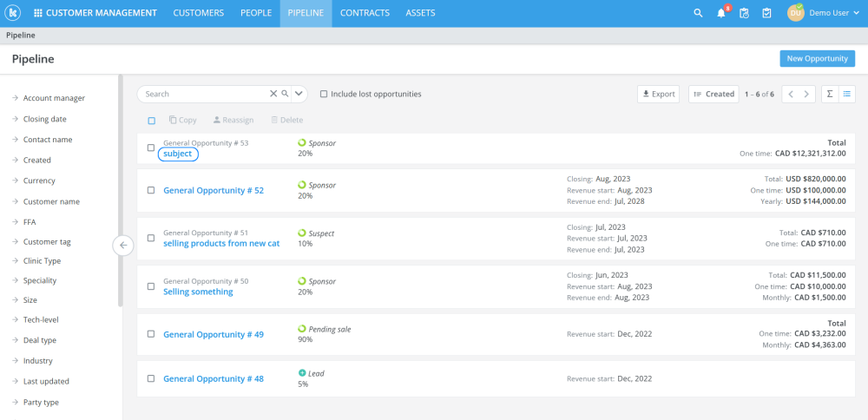
Task: Select checkbox for General Opportunity # 49
Action: (151, 334)
